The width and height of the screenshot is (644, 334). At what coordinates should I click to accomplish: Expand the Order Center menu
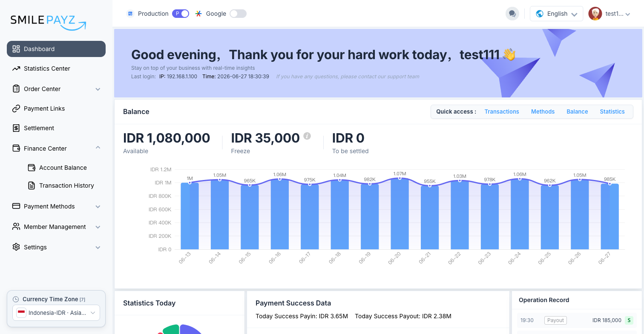pyautogui.click(x=98, y=89)
